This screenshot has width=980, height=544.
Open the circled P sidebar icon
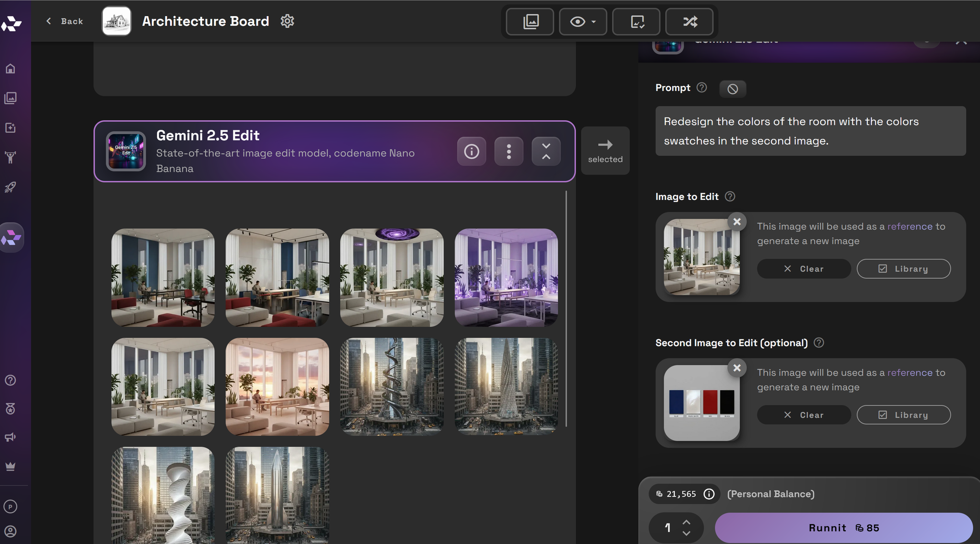point(10,507)
